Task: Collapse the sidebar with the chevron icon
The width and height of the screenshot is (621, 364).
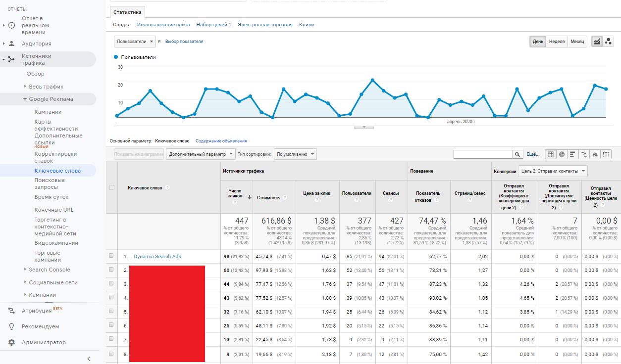Action: [x=89, y=359]
